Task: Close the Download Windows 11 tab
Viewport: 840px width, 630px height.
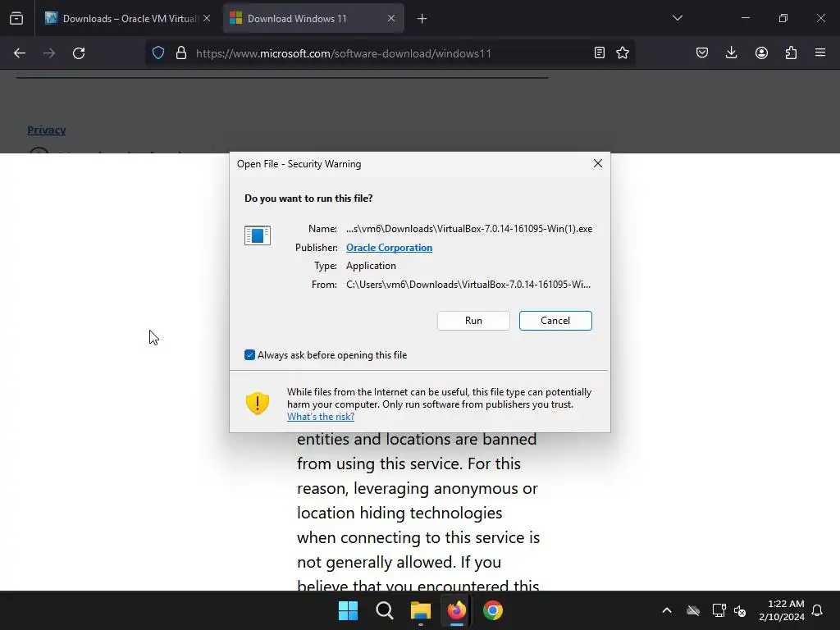Action: click(x=391, y=19)
